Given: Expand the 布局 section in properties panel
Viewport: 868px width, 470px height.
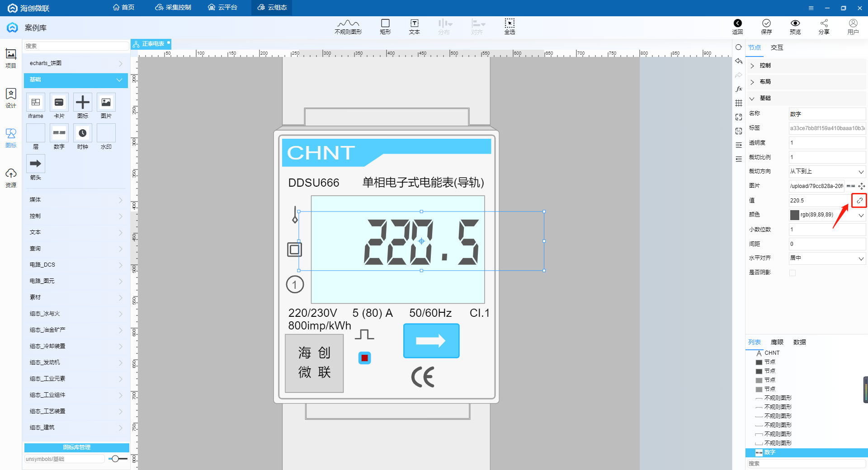Looking at the screenshot, I should pos(806,82).
